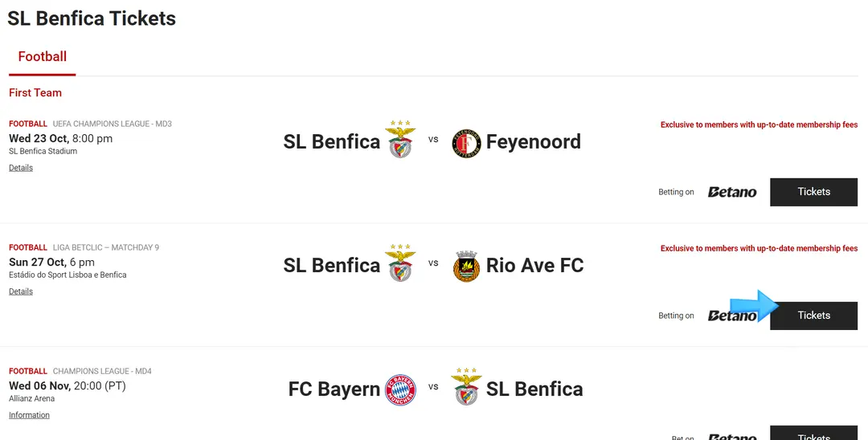Click SL Benfica crest in Bayern match
The image size is (868, 440).
[x=466, y=387]
